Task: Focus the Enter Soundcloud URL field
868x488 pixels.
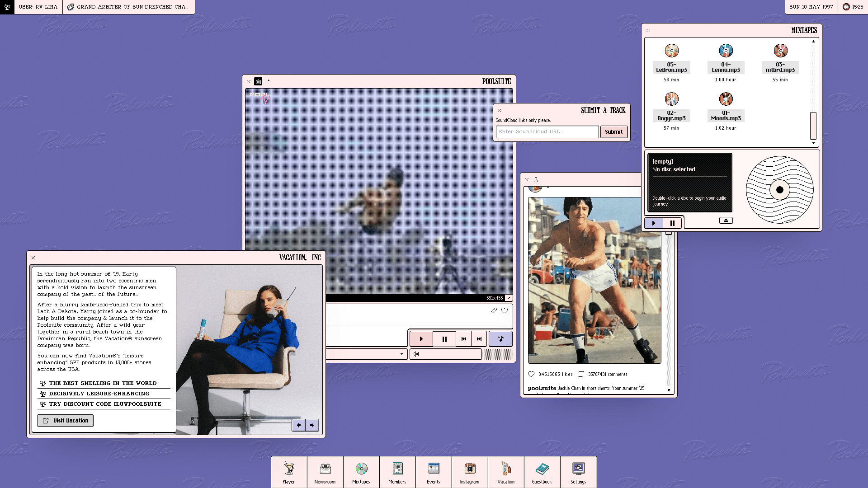Action: click(x=547, y=132)
